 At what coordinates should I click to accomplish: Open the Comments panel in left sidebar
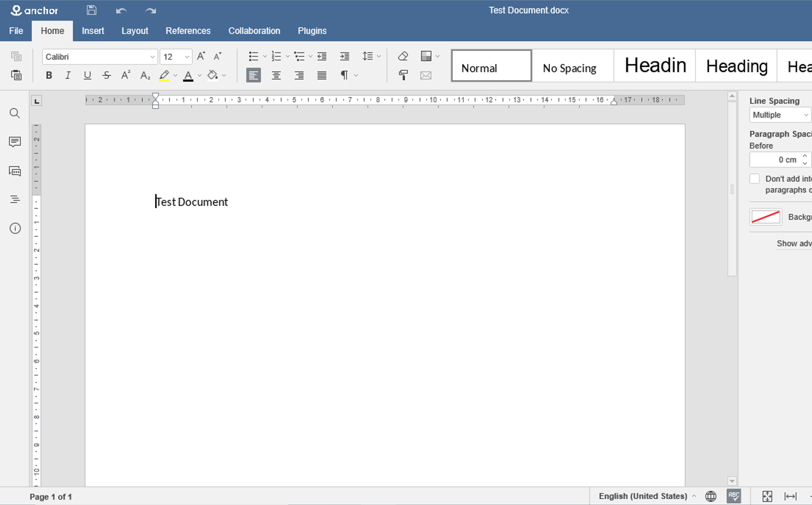(x=15, y=142)
